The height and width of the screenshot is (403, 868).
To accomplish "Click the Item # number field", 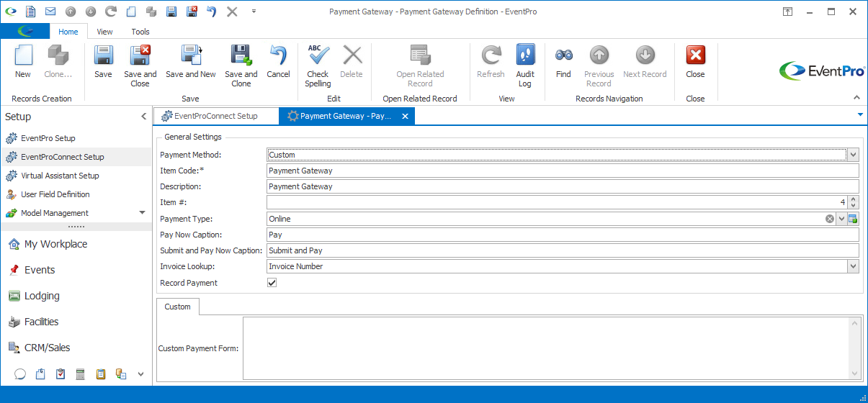I will [x=557, y=203].
